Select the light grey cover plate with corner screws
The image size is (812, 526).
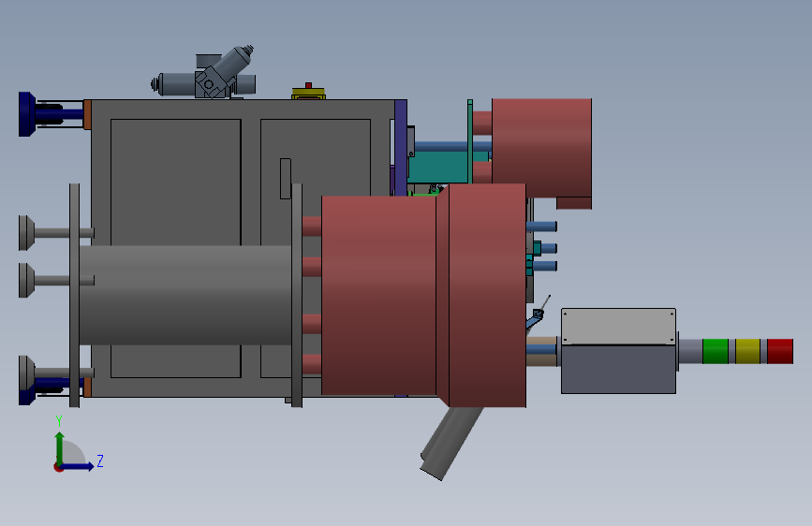coord(618,326)
